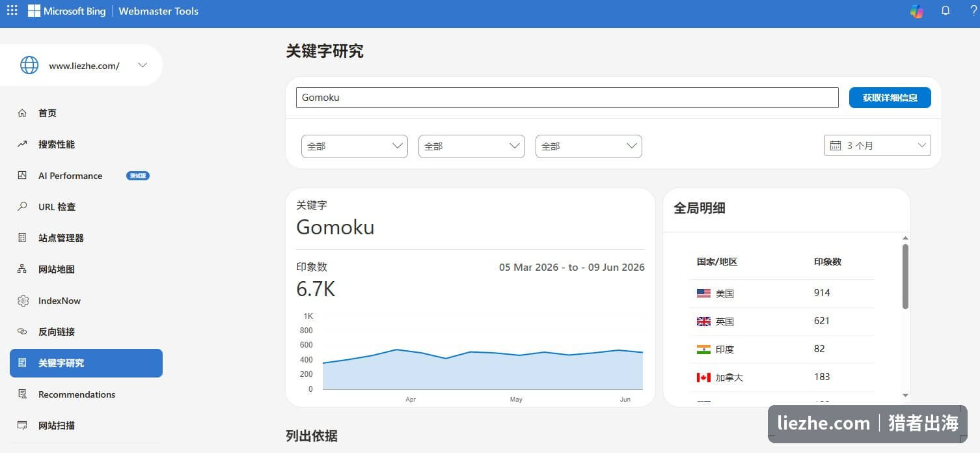Image resolution: width=980 pixels, height=453 pixels.
Task: Click the 国家/地区 column header
Action: pos(717,262)
